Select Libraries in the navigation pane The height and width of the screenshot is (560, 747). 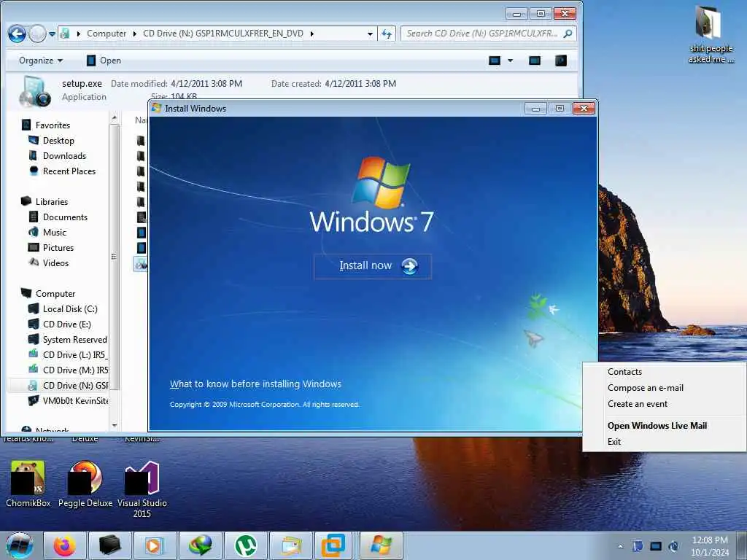pos(52,202)
